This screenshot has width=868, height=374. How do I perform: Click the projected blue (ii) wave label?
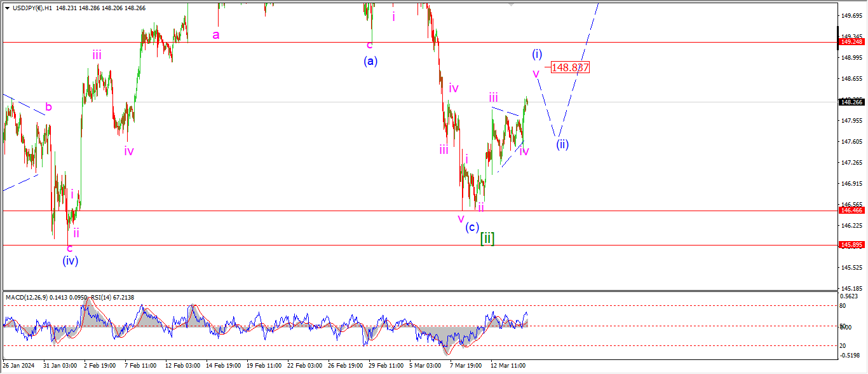(562, 144)
